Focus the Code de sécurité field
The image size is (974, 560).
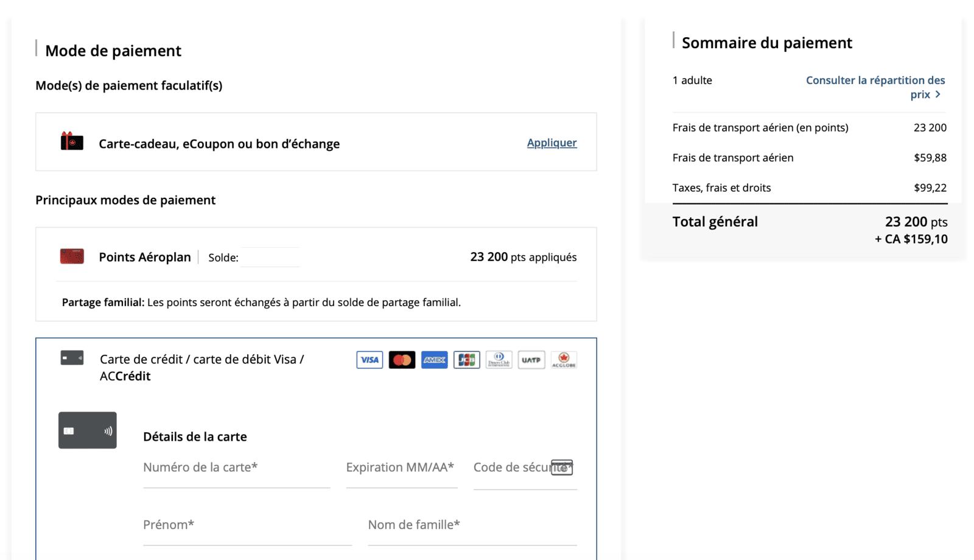click(525, 471)
